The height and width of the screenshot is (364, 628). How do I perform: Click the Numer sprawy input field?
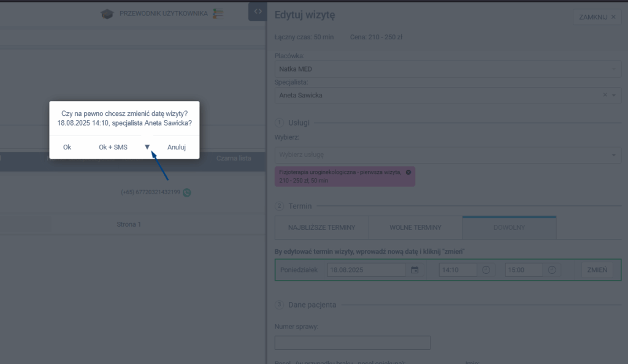[352, 343]
